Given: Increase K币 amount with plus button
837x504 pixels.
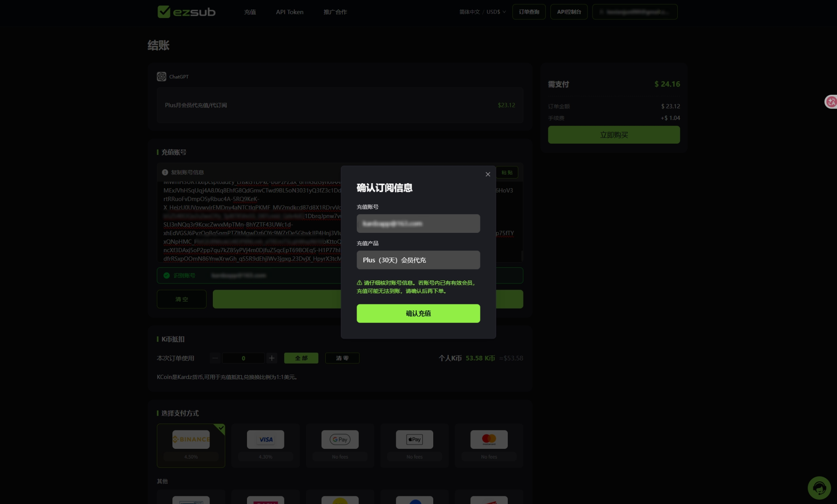Looking at the screenshot, I should click(272, 358).
